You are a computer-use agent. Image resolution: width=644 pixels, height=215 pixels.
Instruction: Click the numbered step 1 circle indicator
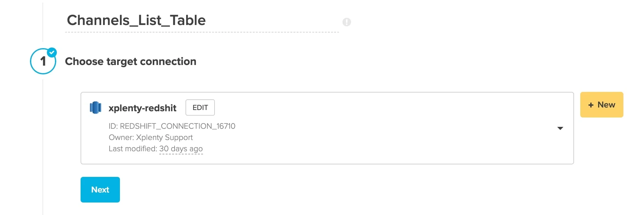click(x=43, y=61)
